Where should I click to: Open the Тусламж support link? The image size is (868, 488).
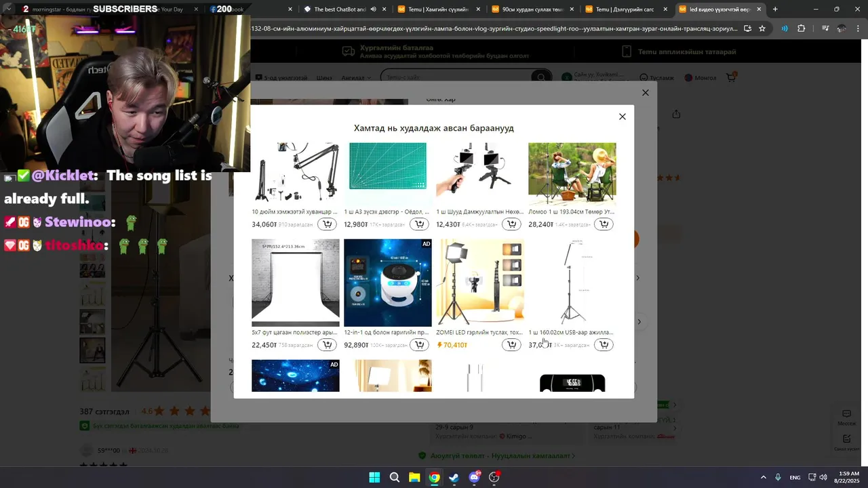point(657,77)
